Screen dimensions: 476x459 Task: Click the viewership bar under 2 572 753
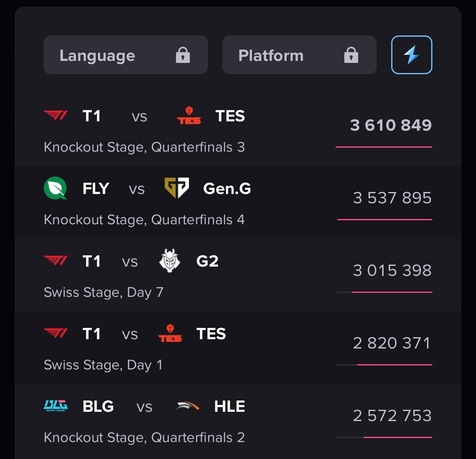384,437
